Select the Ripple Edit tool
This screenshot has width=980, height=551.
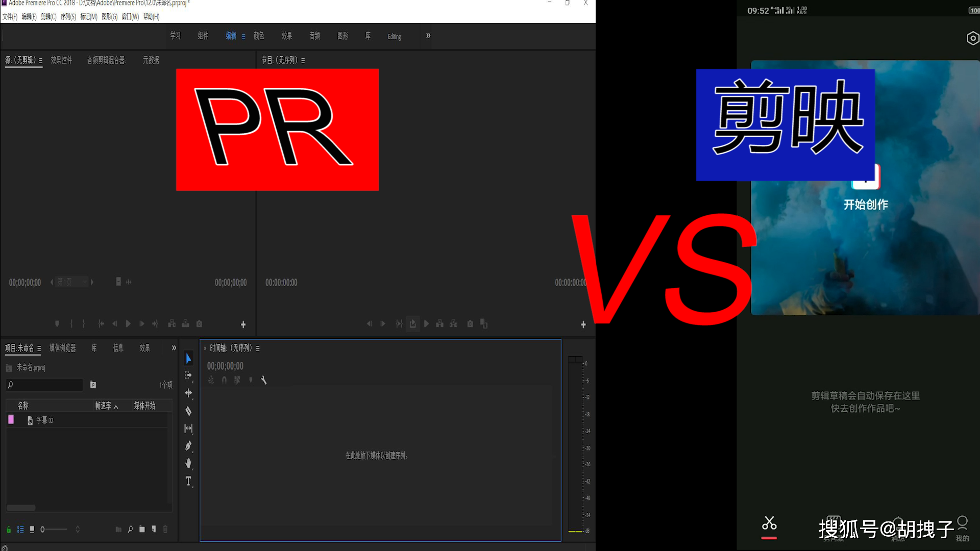click(188, 393)
